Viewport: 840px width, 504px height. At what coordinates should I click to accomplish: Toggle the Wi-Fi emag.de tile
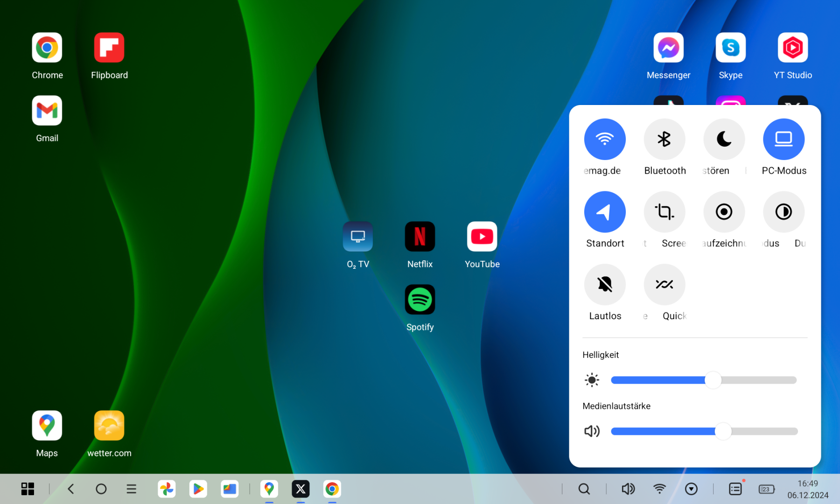[x=605, y=139]
